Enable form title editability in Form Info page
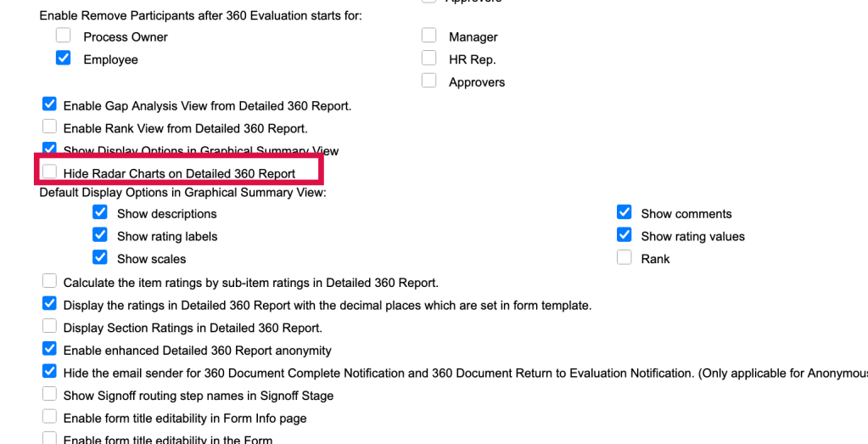 coord(49,417)
